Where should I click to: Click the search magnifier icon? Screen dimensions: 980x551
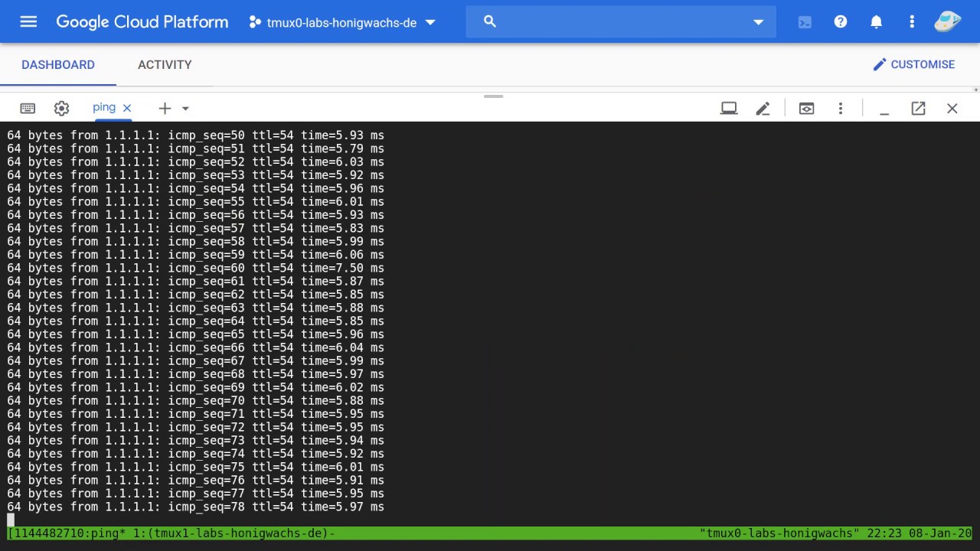tap(490, 21)
